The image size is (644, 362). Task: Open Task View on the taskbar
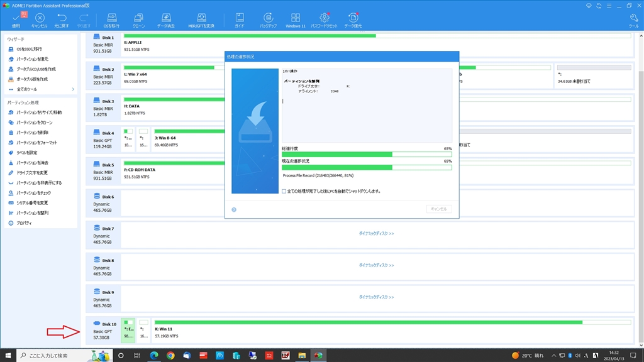pos(137,356)
